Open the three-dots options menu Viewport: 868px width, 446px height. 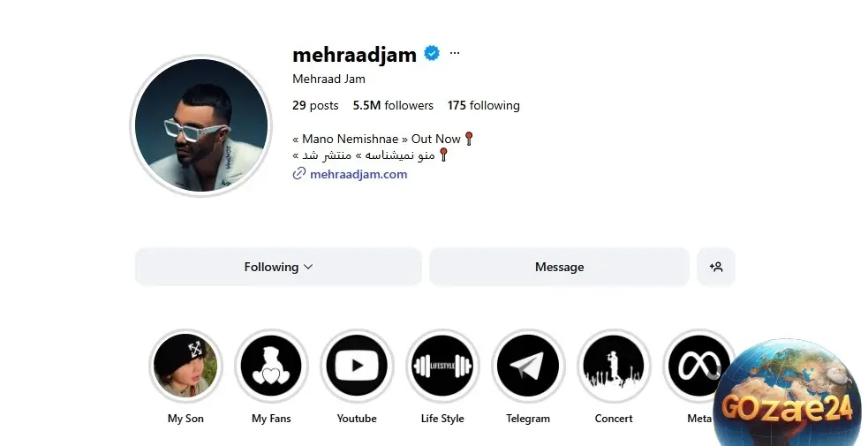coord(455,53)
